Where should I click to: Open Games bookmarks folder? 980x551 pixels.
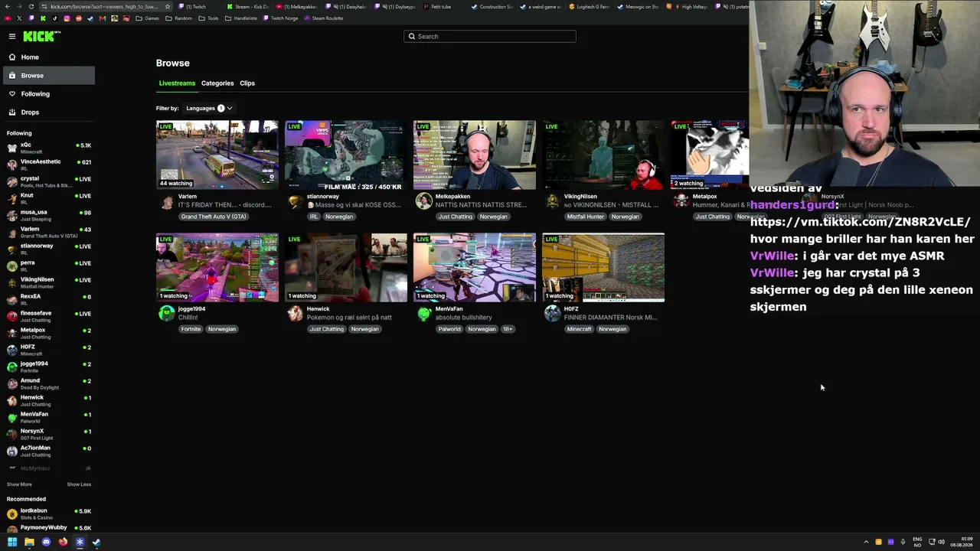click(x=147, y=18)
